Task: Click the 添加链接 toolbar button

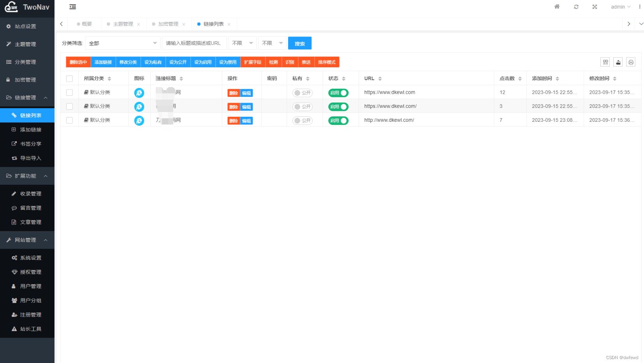Action: pos(103,62)
